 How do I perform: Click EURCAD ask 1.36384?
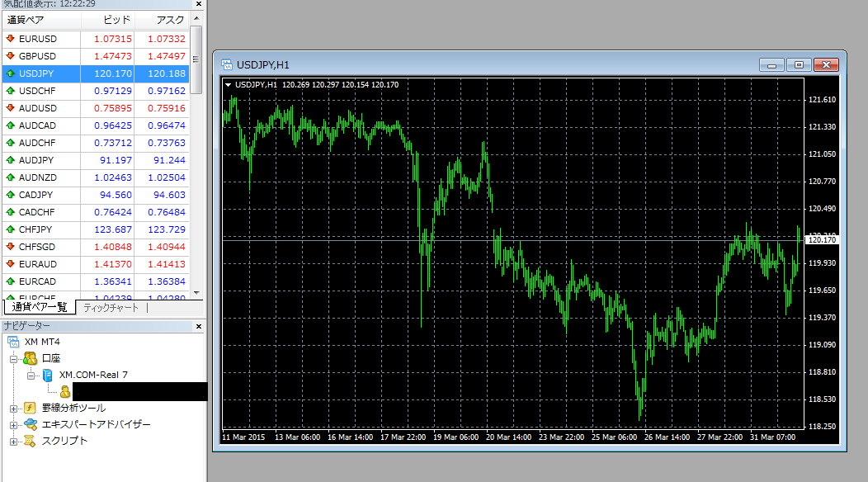[167, 281]
